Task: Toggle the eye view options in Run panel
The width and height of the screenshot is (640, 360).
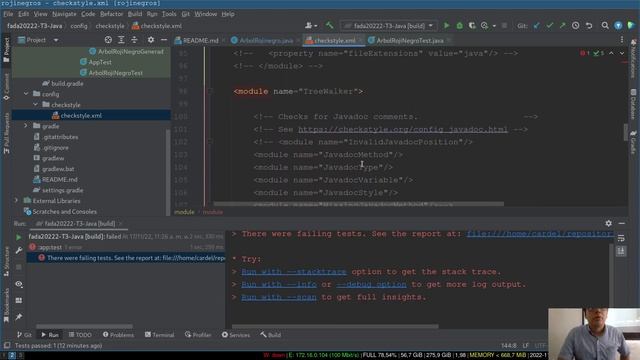Action: tap(19, 284)
